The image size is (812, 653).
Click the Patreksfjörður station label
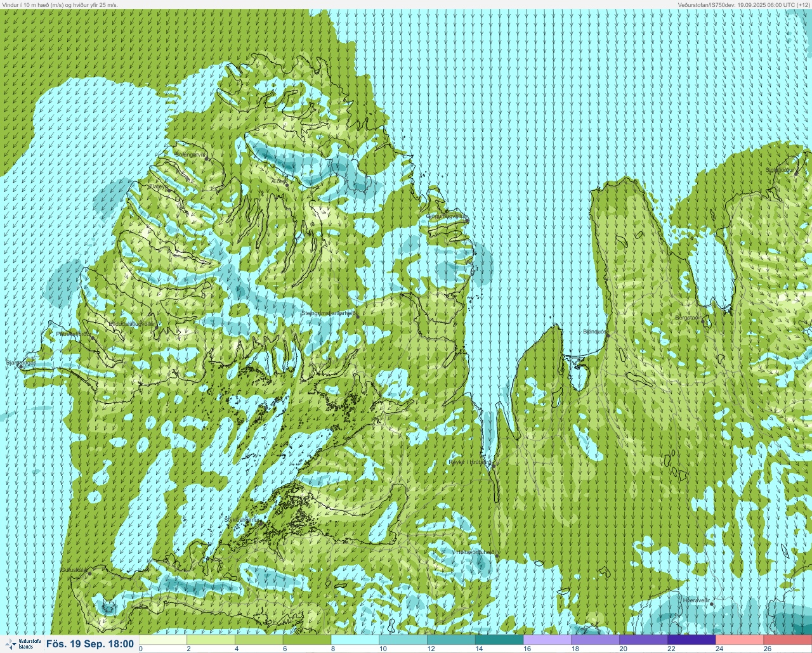click(73, 333)
